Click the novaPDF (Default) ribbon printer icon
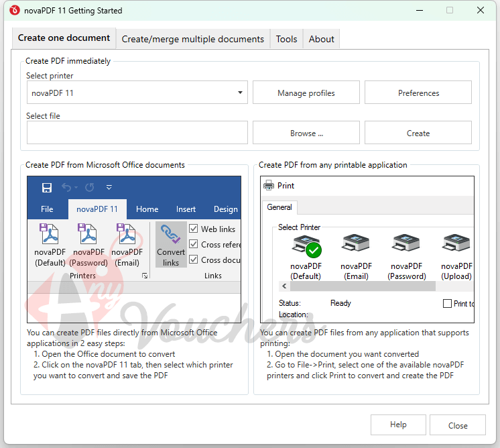Screen dimensions: 500x448 point(50,234)
